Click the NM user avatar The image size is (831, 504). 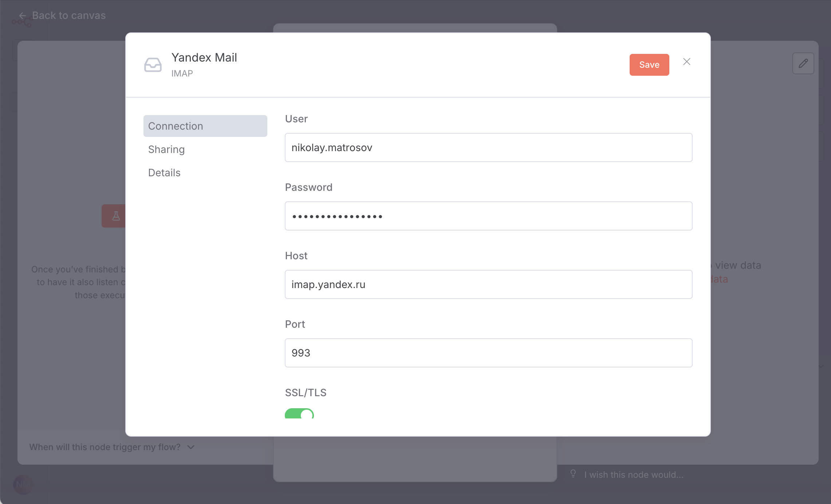(x=23, y=484)
